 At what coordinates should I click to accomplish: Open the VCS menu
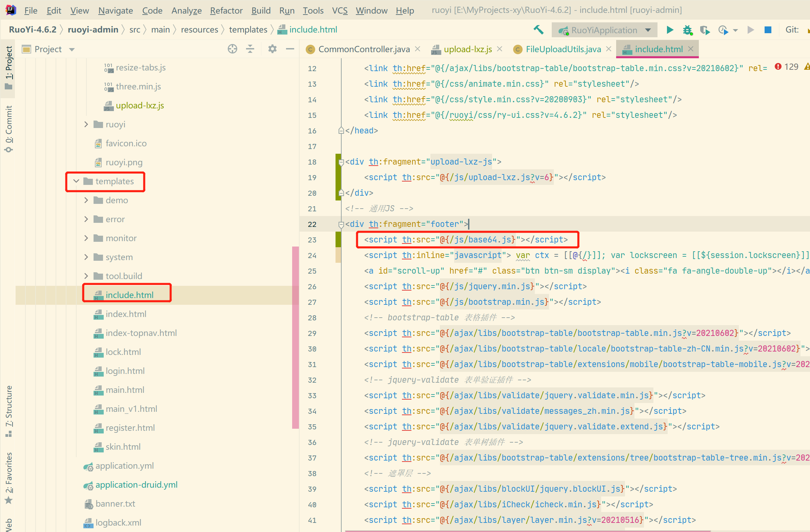pyautogui.click(x=340, y=10)
